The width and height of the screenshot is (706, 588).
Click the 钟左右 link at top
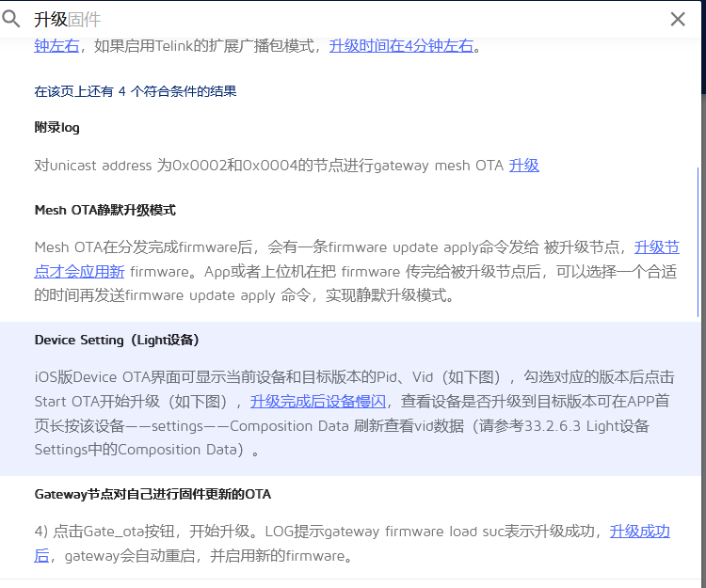coord(56,45)
